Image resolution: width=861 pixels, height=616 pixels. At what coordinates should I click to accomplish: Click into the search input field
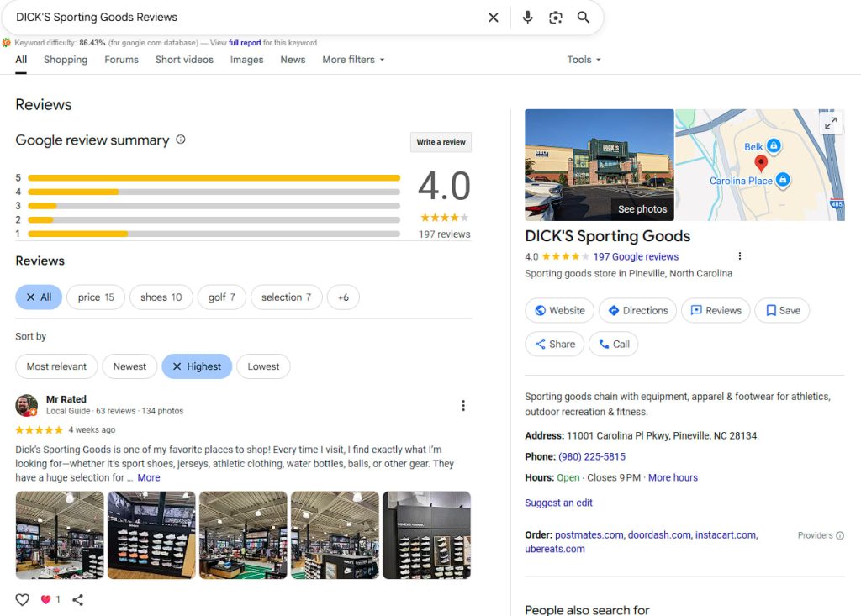click(x=247, y=18)
